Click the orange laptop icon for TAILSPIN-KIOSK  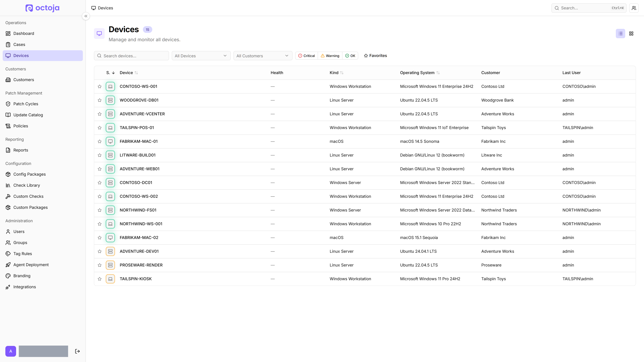(x=110, y=279)
